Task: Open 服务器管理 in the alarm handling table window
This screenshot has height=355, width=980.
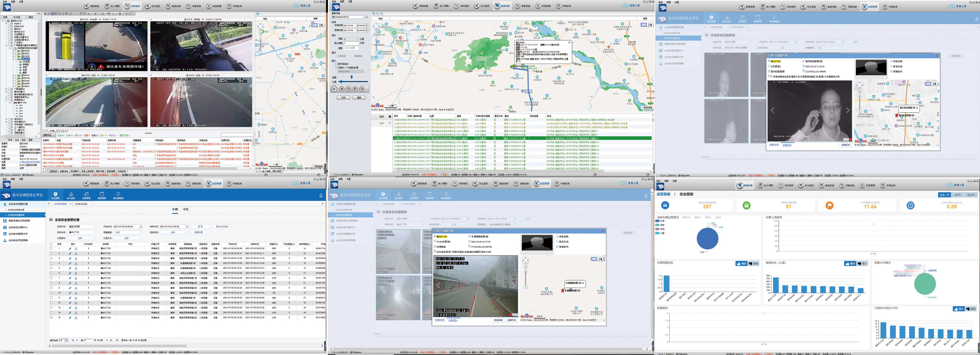Action: [118, 196]
